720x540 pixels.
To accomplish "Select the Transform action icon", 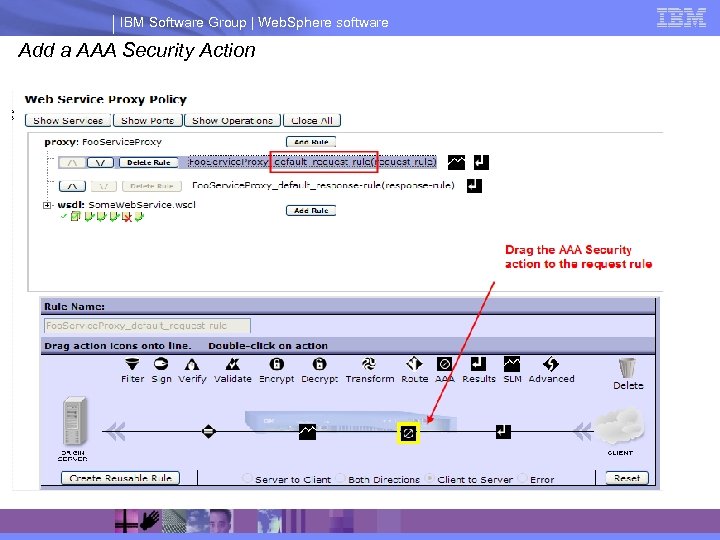I will [369, 364].
